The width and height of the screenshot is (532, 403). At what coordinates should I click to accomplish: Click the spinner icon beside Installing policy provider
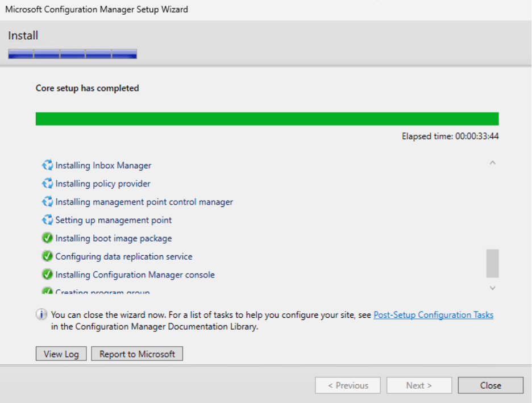click(48, 183)
